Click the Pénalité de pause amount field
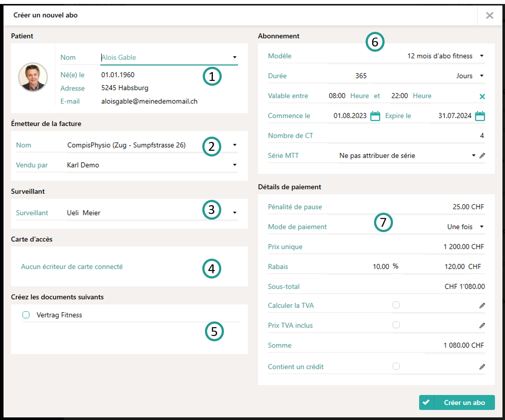505x420 pixels. (x=443, y=207)
